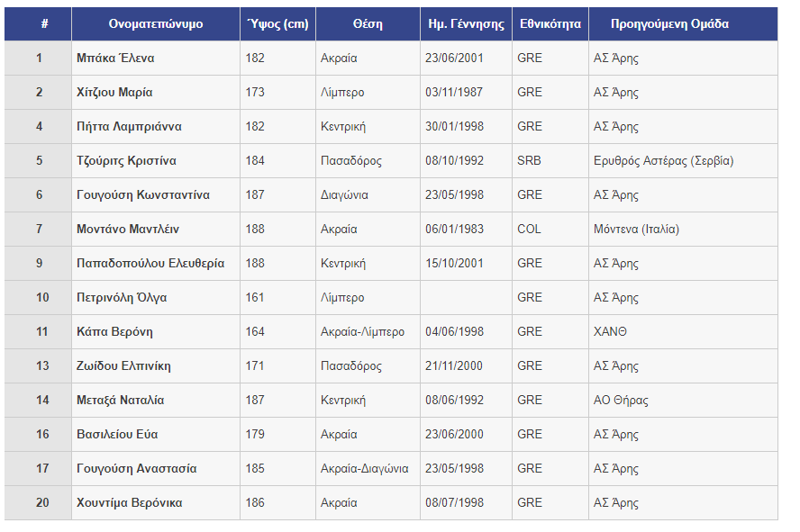Select the Ερυθρός Αστέρας (Σερβία) cell

coord(683,161)
